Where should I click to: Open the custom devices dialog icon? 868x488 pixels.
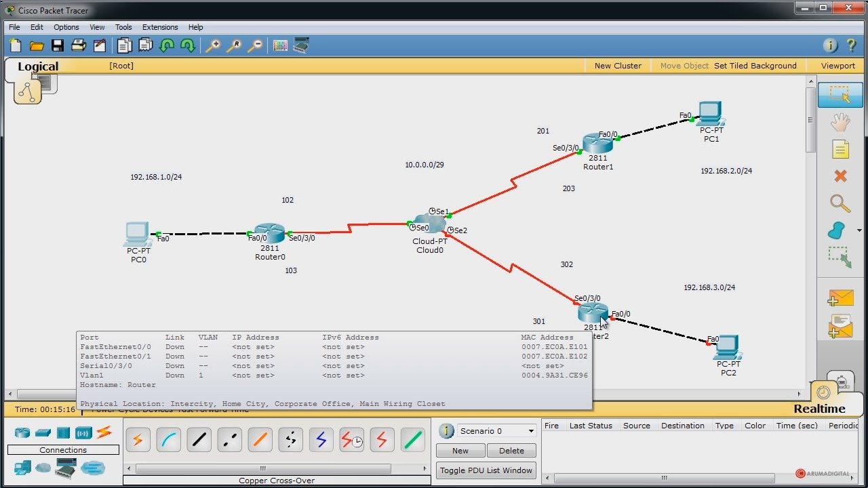(301, 45)
